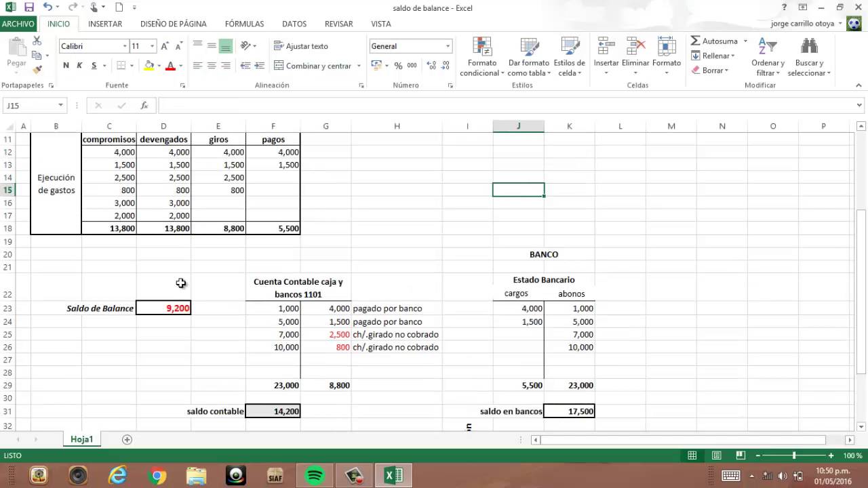
Task: Click the Format Painter brush icon
Action: point(37,68)
